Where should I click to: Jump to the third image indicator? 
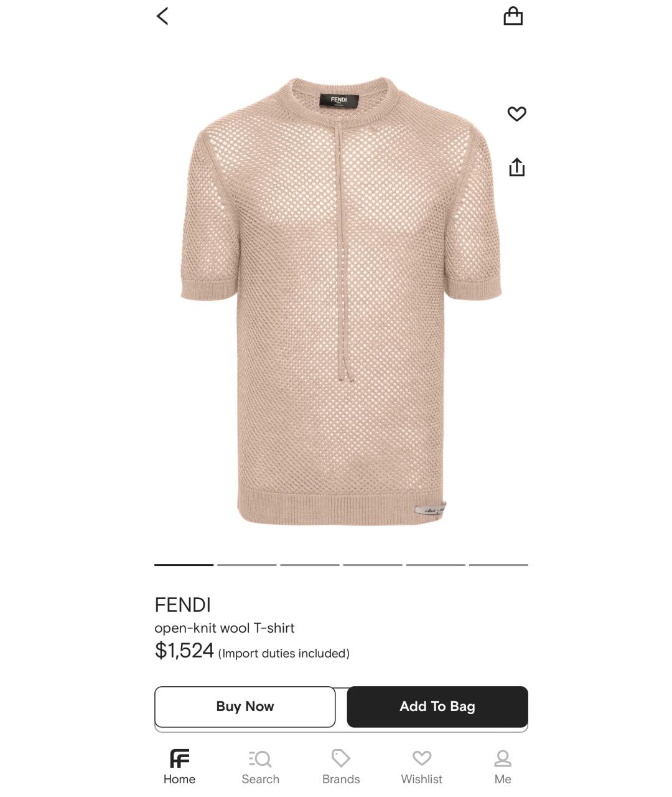click(310, 565)
